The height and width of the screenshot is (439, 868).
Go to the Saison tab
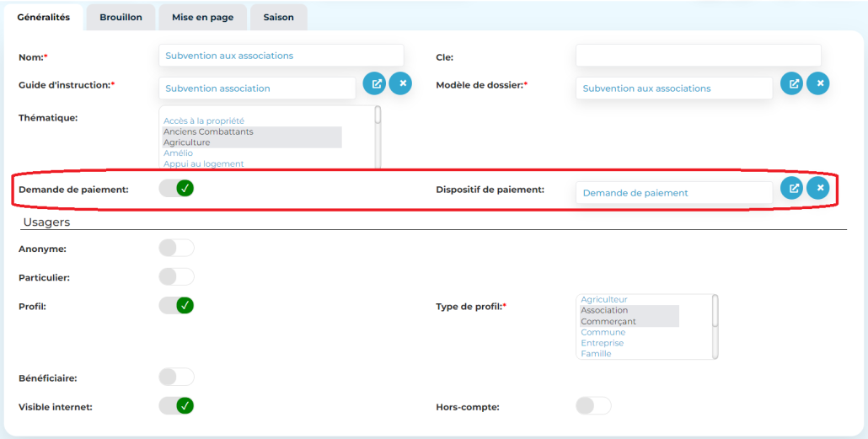(278, 17)
